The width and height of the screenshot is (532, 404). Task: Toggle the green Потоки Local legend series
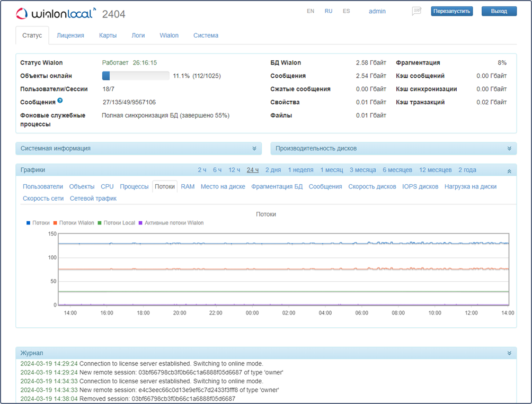[117, 223]
